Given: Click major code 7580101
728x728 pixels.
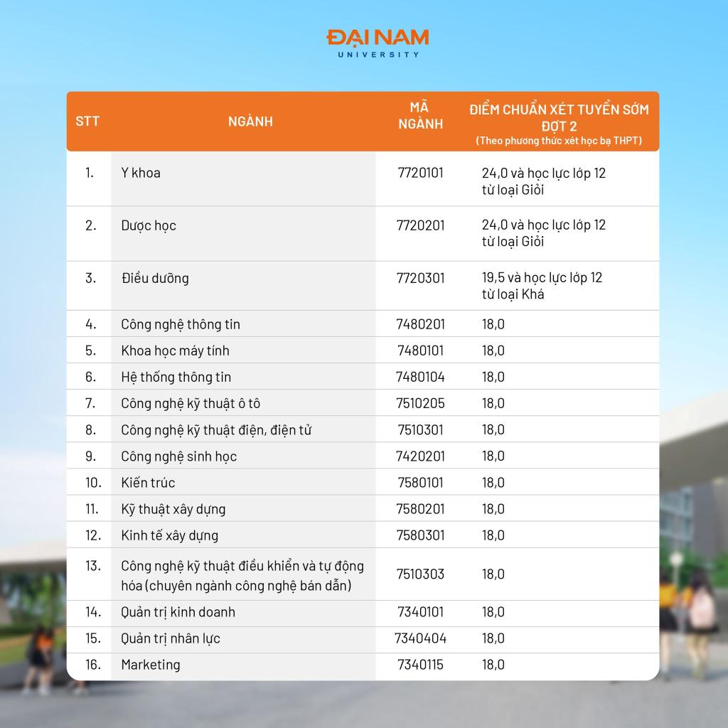Looking at the screenshot, I should click(x=420, y=483).
